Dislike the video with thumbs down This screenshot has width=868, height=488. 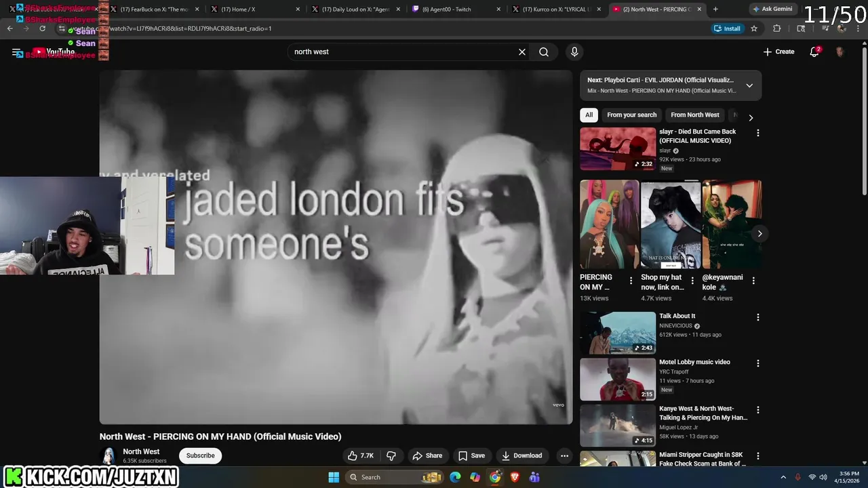[x=391, y=455]
